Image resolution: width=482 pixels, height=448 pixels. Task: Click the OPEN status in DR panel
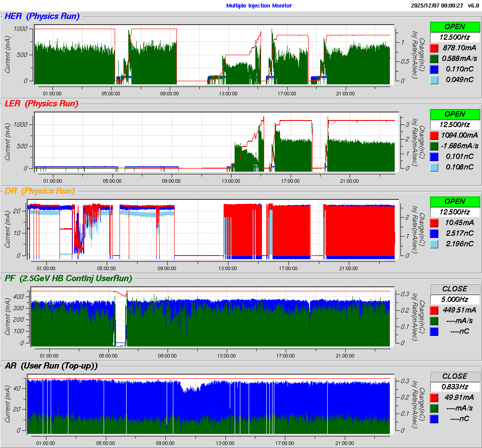455,201
